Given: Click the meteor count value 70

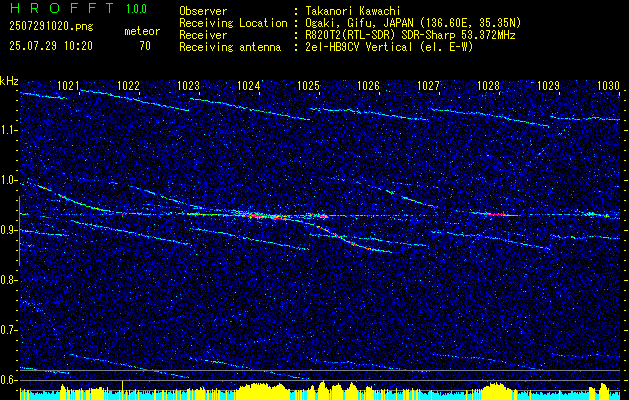Looking at the screenshot, I should tap(145, 46).
